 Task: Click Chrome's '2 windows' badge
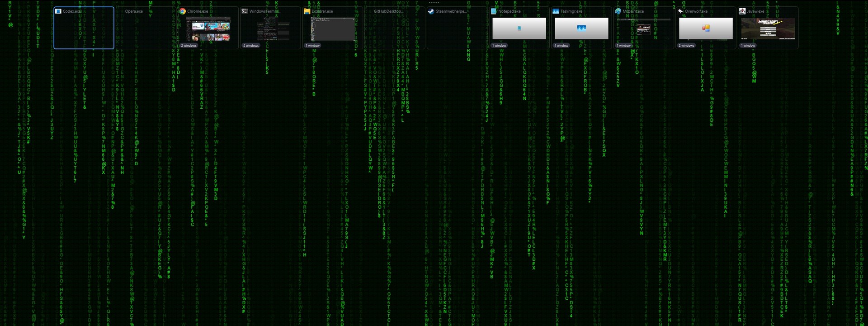click(x=189, y=46)
